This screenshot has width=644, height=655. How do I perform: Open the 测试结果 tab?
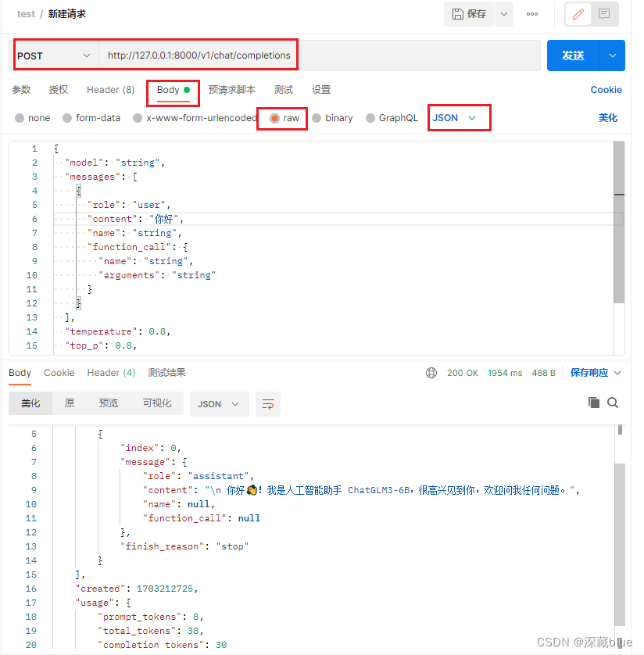pos(166,373)
